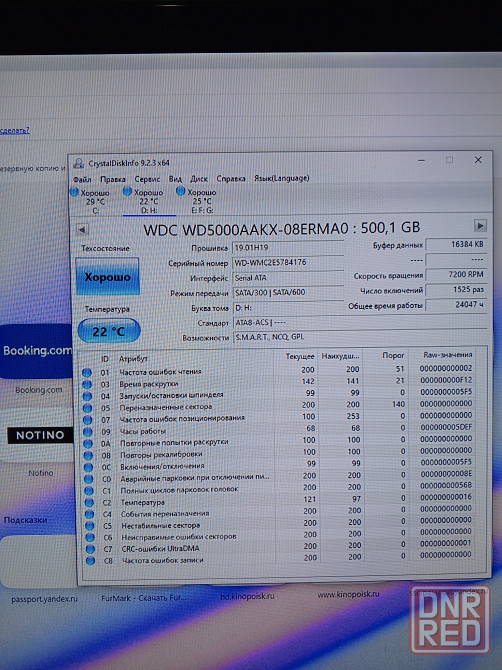Click status dot for attribute 05

[88, 408]
